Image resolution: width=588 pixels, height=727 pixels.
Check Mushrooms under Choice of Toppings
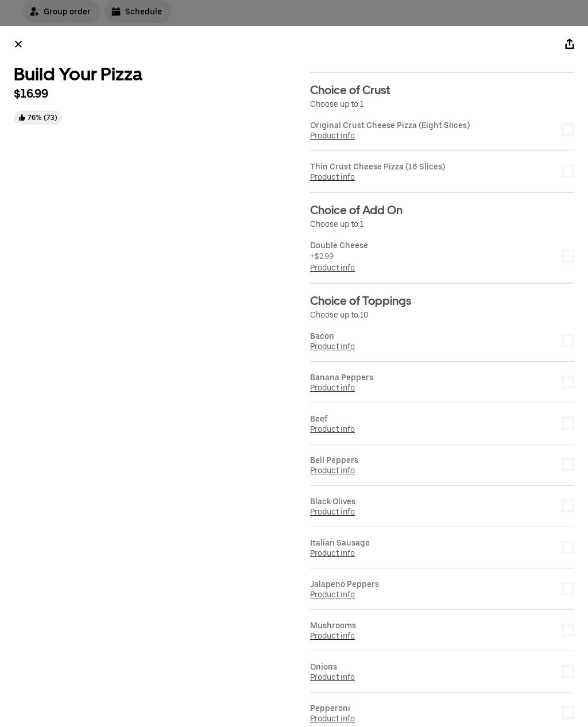[x=568, y=630]
